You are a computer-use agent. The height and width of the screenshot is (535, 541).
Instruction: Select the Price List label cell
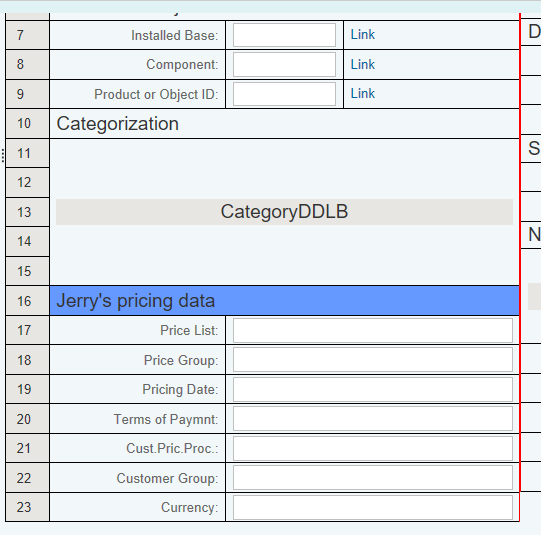pyautogui.click(x=138, y=330)
